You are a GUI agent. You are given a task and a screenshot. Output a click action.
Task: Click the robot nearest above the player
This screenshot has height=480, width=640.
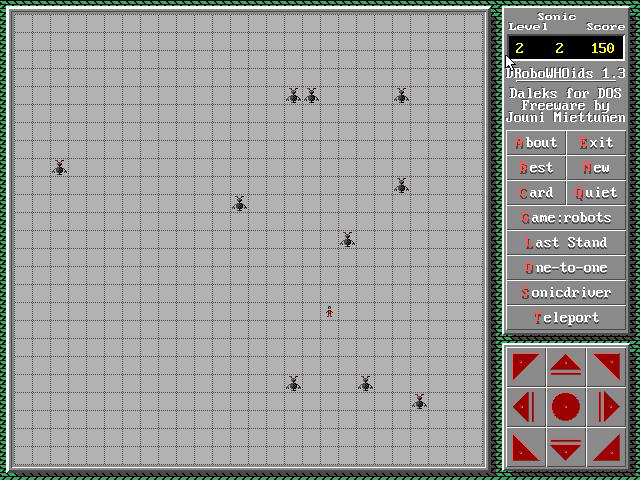tap(347, 240)
